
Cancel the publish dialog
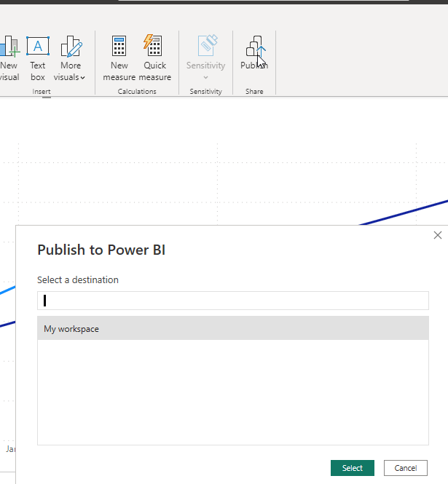(x=406, y=468)
